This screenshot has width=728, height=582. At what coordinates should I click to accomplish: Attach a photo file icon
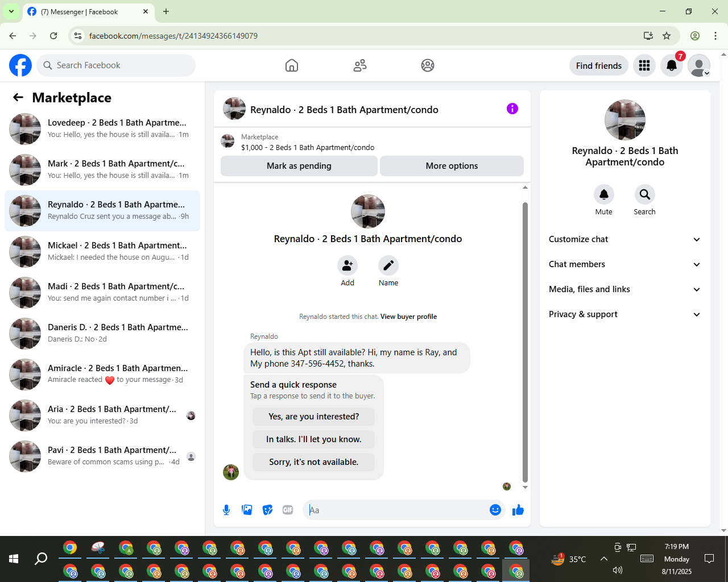tap(247, 510)
